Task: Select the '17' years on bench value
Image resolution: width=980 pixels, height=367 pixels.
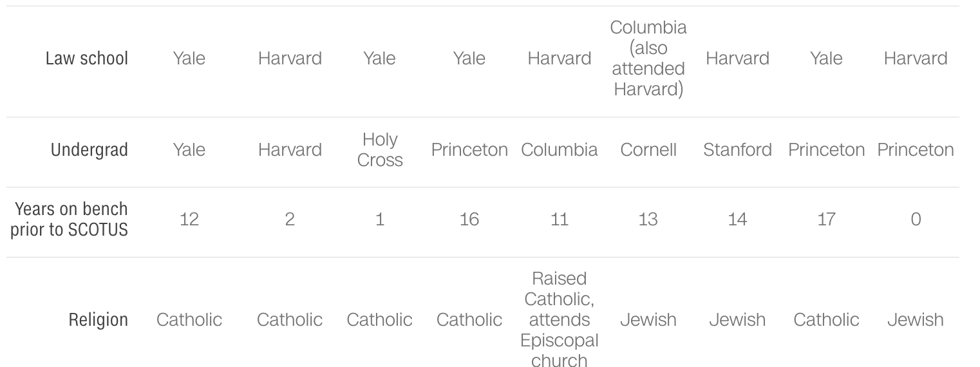Action: tap(826, 220)
